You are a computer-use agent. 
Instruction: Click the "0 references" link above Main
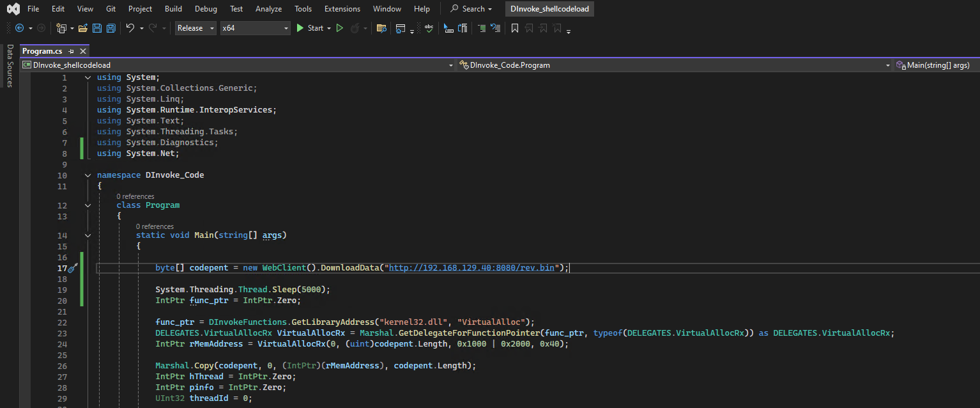pyautogui.click(x=155, y=226)
